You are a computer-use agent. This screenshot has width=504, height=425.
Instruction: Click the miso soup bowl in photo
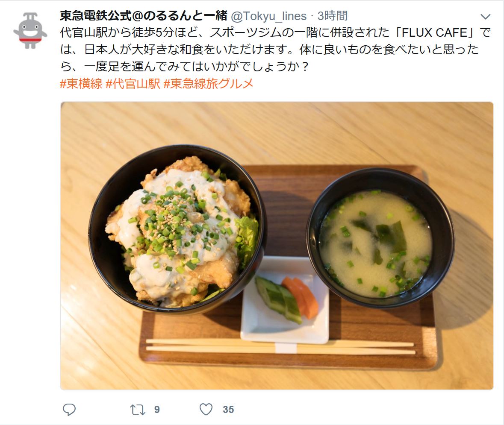pos(380,238)
